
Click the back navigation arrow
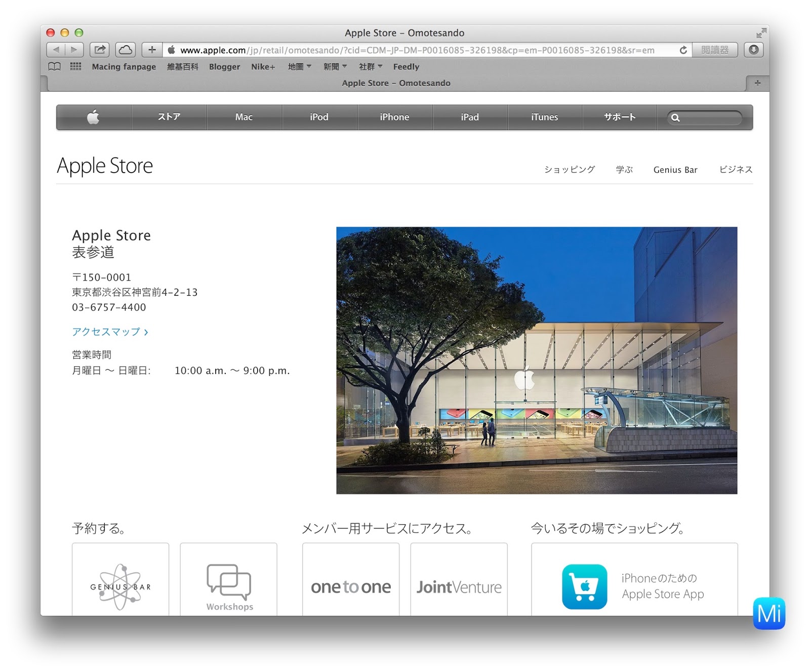tap(56, 50)
